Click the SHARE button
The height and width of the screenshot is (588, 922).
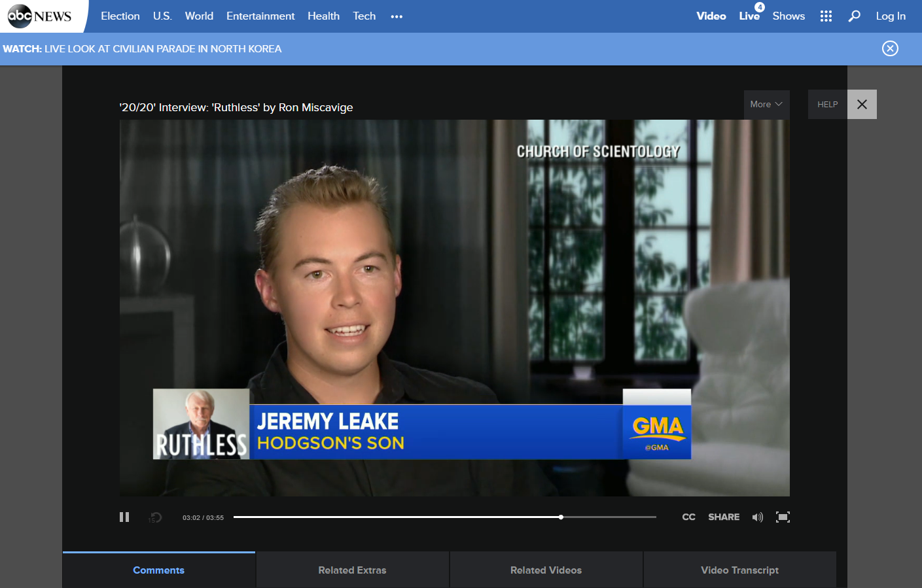click(724, 517)
